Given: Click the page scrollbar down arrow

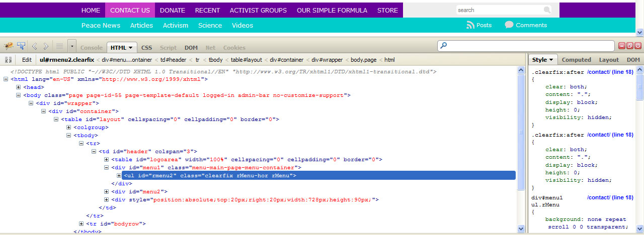Looking at the screenshot, I should point(640,32).
